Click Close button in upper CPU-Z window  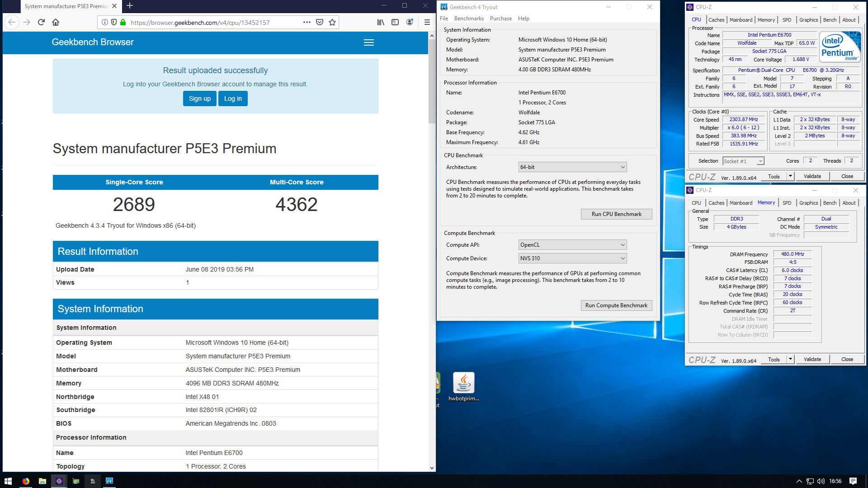click(x=847, y=177)
